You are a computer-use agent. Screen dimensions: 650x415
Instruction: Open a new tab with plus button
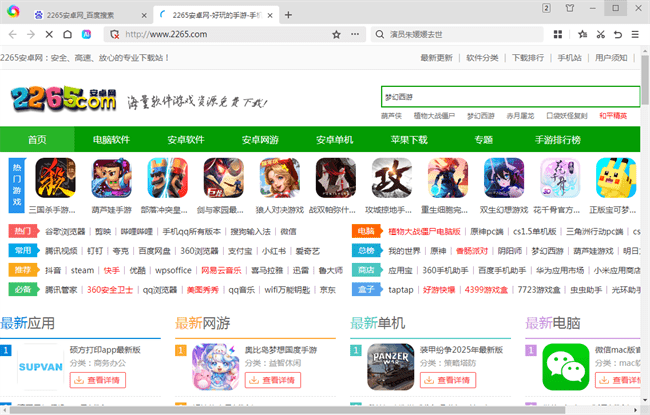pos(289,15)
